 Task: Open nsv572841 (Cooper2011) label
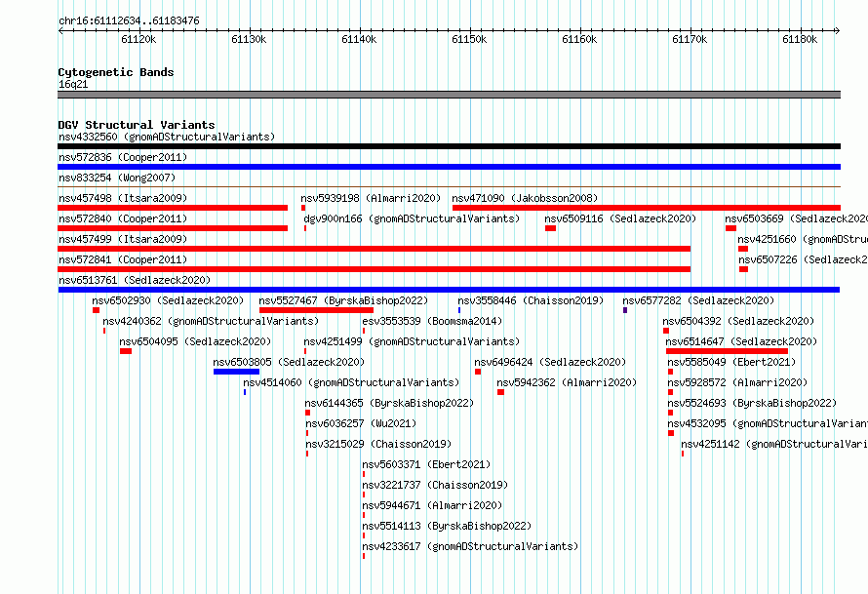coord(123,259)
